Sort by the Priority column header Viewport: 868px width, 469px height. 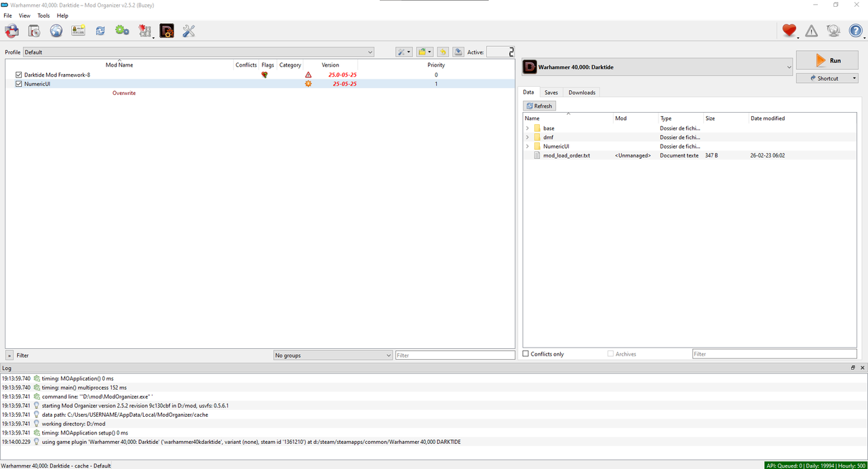coord(436,65)
